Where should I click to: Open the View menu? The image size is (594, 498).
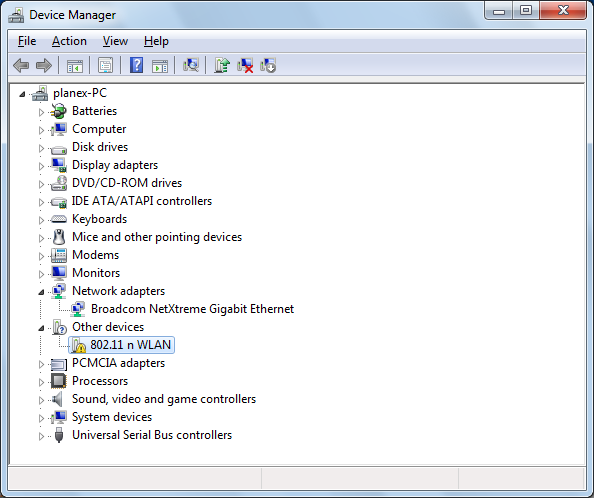click(x=115, y=41)
